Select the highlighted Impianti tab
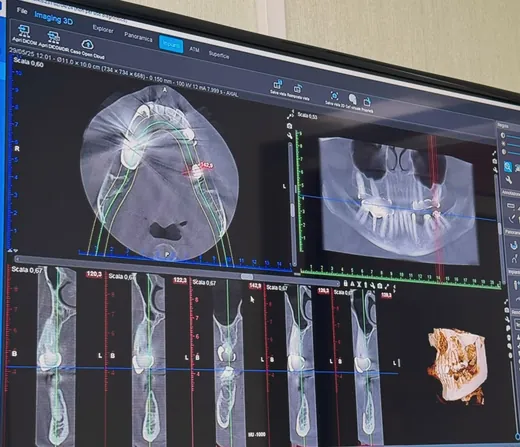 tap(171, 44)
